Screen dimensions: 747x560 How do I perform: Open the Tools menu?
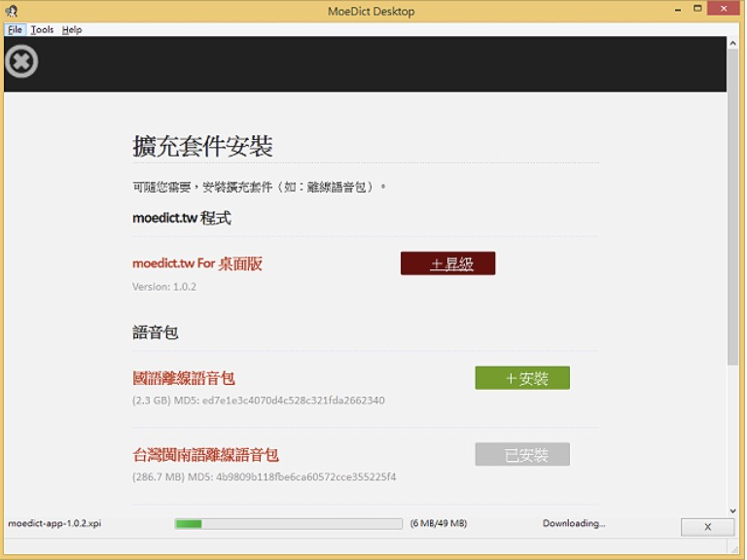tap(42, 29)
